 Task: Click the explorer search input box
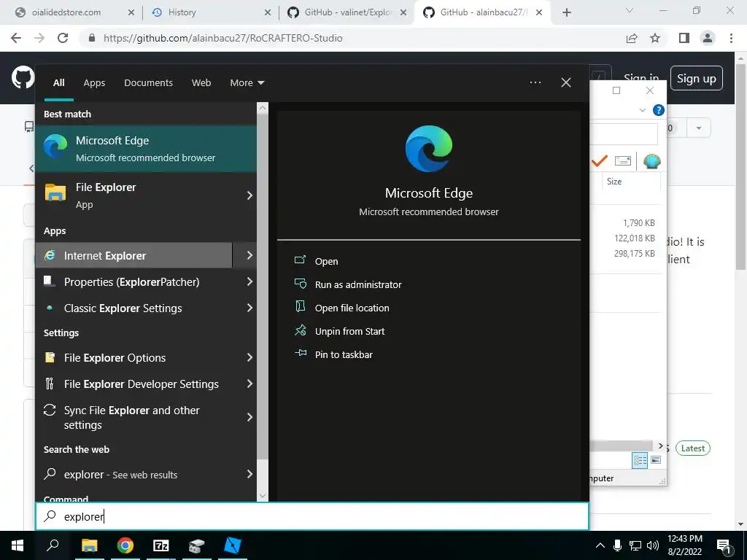(312, 516)
